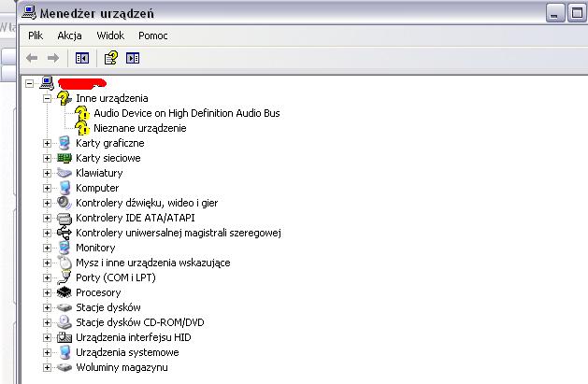Click the Back arrow toolbar icon
This screenshot has width=588, height=384.
click(x=32, y=58)
